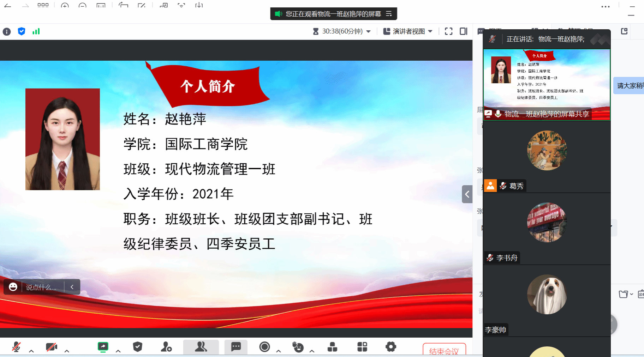Open the security shield icon in bottom toolbar
The height and width of the screenshot is (357, 644).
[x=138, y=347]
